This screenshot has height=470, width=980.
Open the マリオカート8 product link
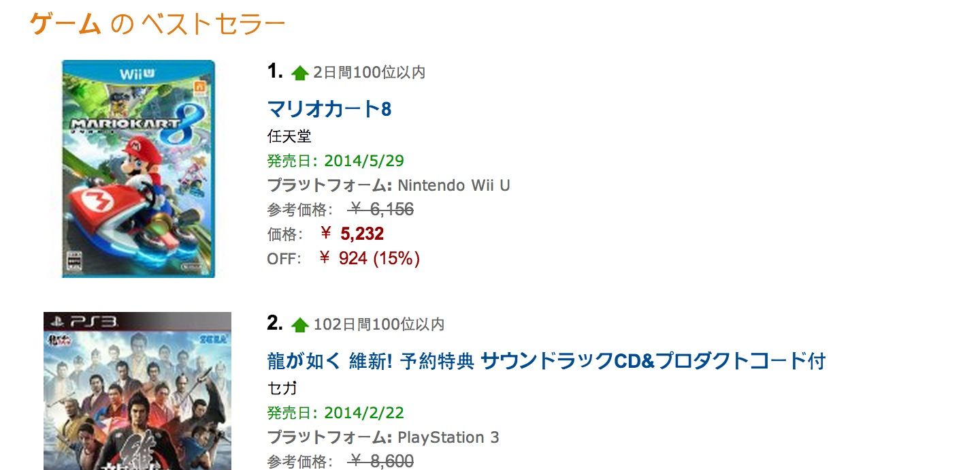(329, 109)
